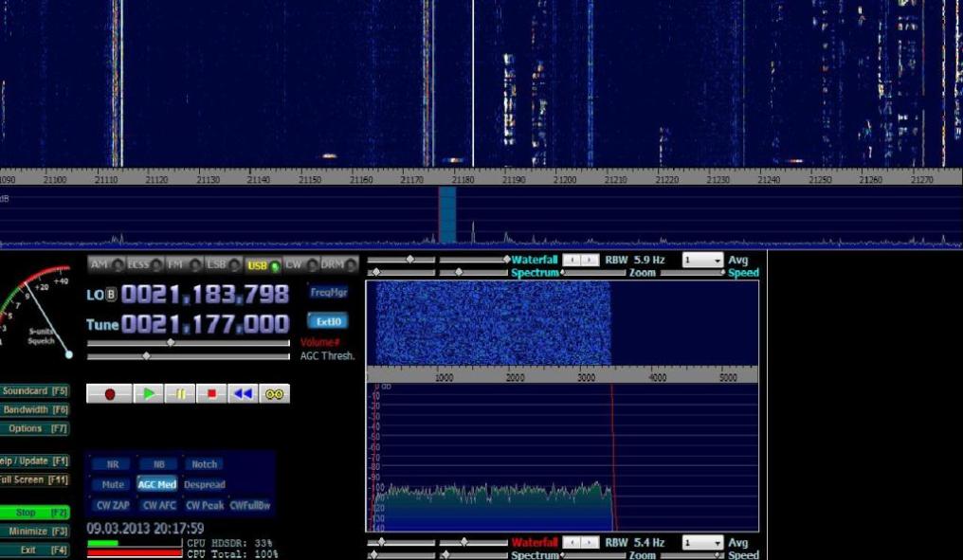Open the FreqMgr frequency manager

[328, 293]
